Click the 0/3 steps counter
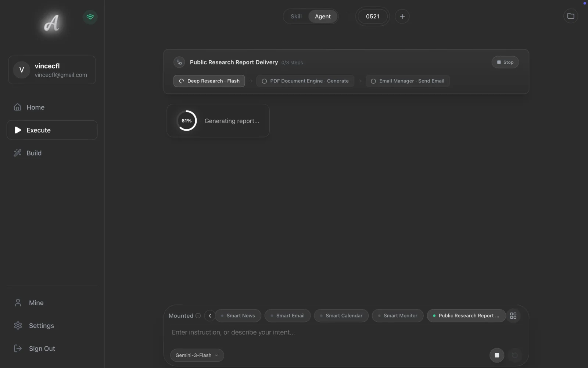 coord(292,63)
